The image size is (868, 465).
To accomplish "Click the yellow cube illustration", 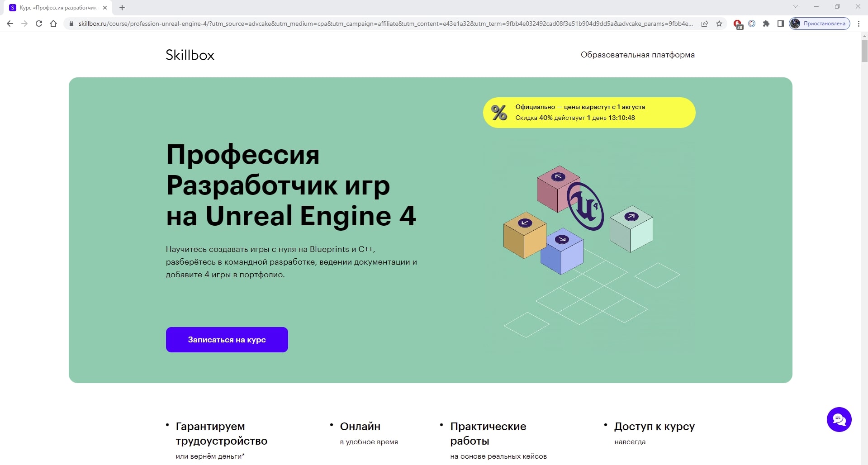I will click(525, 235).
